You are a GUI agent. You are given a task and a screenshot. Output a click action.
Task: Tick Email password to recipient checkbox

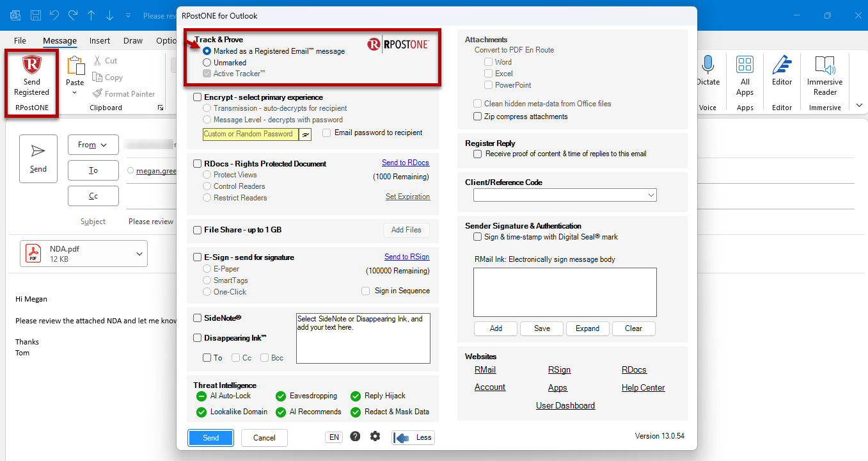pos(327,133)
